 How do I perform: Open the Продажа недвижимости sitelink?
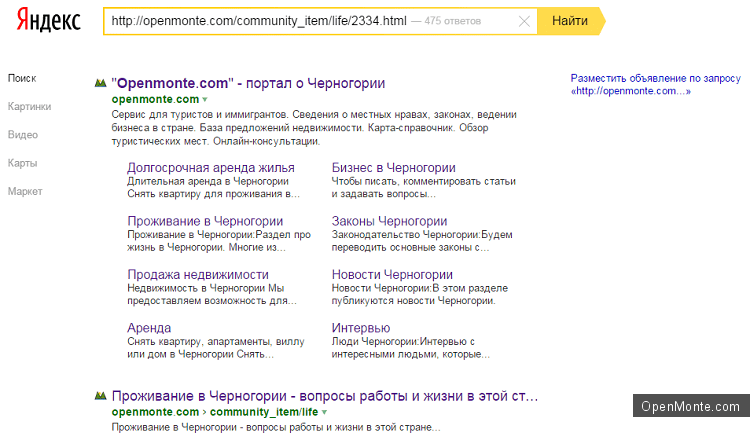pos(198,275)
